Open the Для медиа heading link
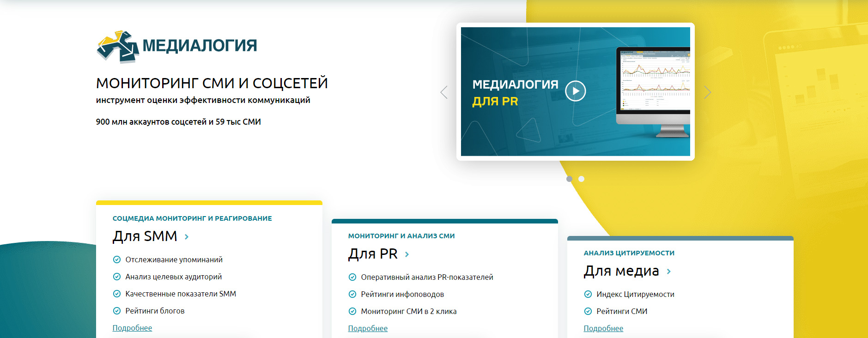868x338 pixels. 621,271
